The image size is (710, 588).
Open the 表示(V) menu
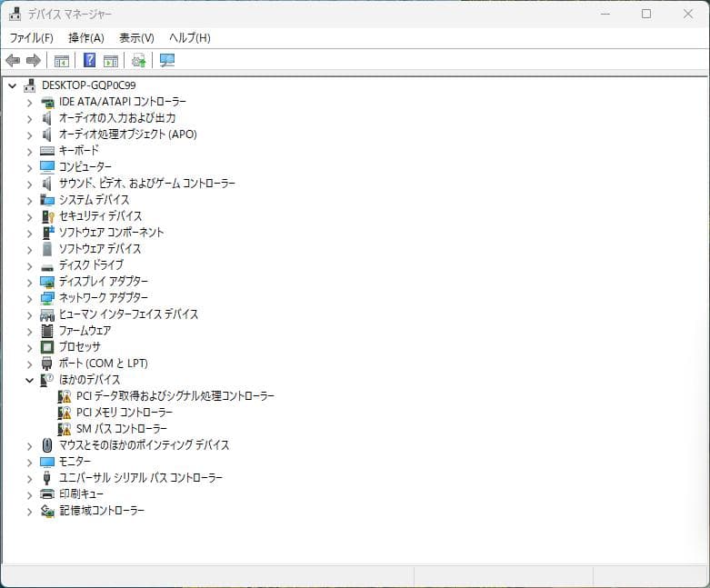(136, 38)
